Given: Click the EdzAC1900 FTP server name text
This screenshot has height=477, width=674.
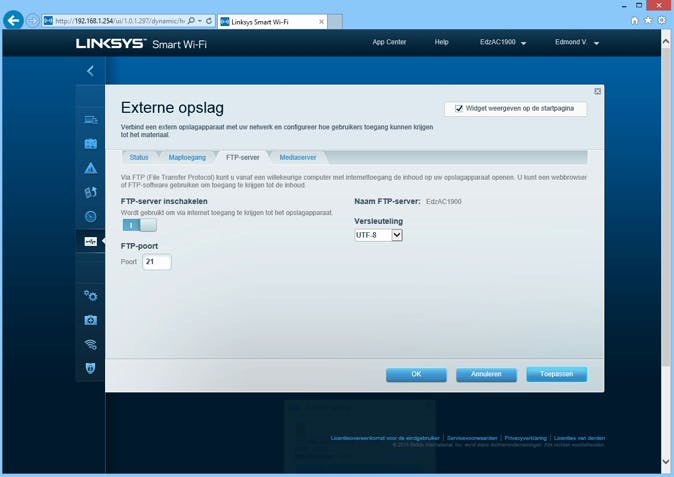Looking at the screenshot, I should (444, 202).
